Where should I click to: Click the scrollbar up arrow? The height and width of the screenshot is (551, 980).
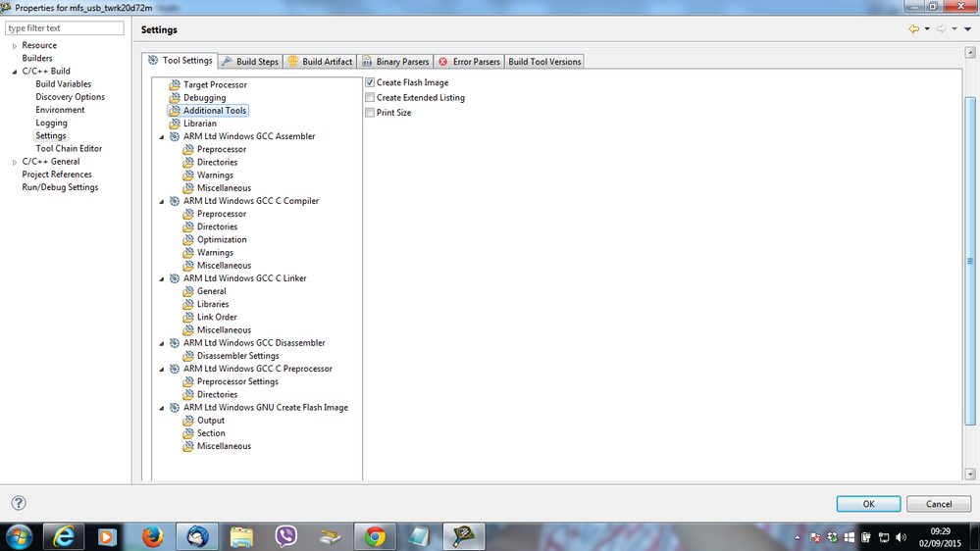click(x=970, y=53)
